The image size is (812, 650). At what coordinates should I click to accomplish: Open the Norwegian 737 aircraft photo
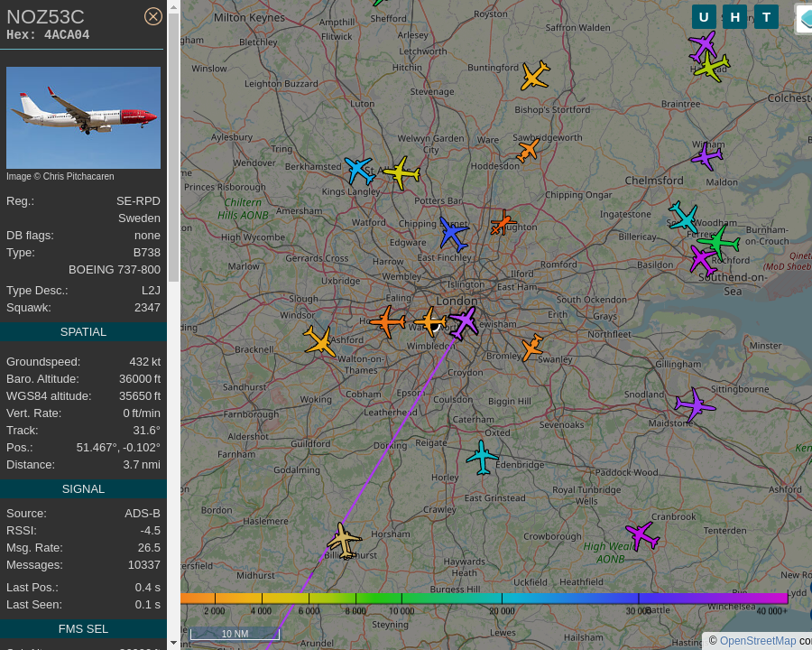[83, 117]
